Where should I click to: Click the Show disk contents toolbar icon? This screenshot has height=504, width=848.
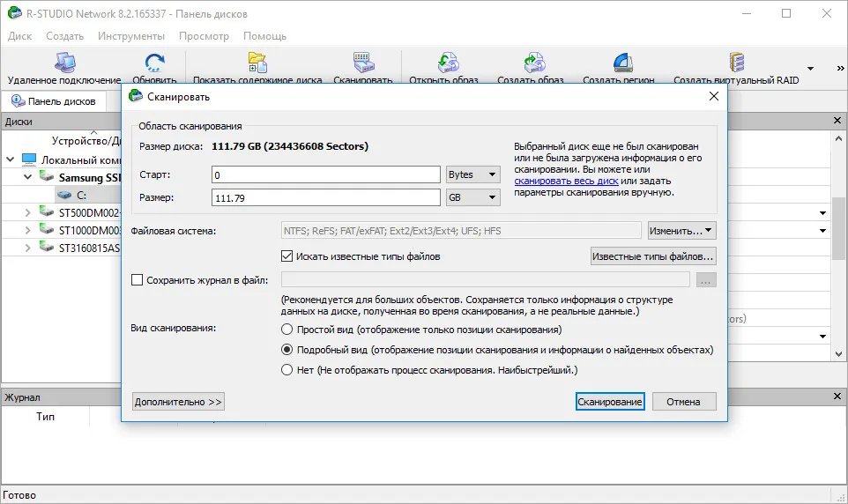point(257,63)
